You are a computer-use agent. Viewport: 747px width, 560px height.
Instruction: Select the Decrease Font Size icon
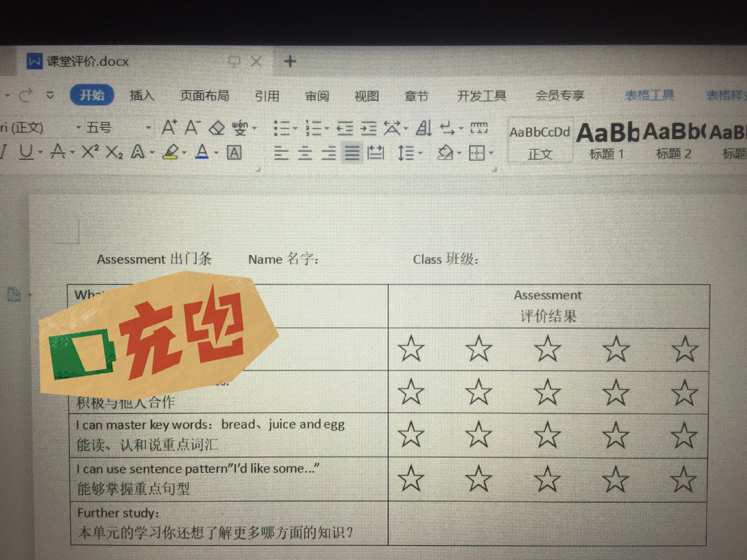(192, 128)
